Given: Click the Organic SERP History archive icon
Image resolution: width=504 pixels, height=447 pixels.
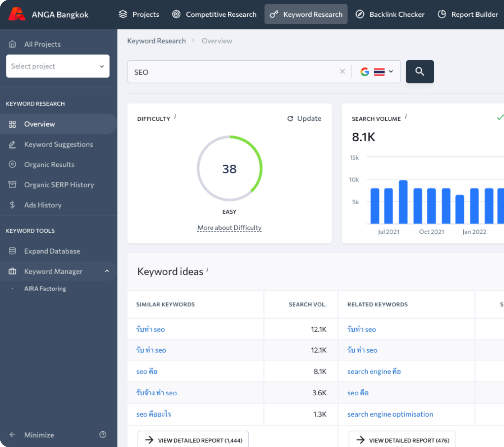Looking at the screenshot, I should coord(12,185).
